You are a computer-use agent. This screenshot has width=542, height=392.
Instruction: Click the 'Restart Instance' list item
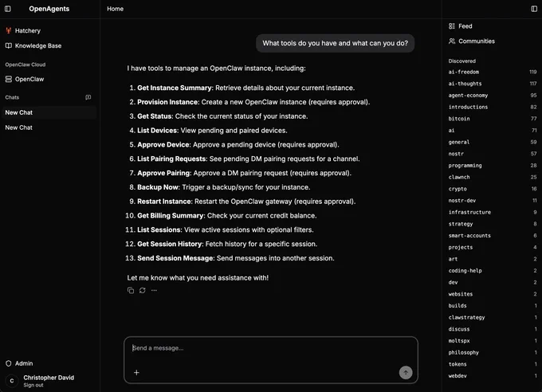tap(242, 202)
